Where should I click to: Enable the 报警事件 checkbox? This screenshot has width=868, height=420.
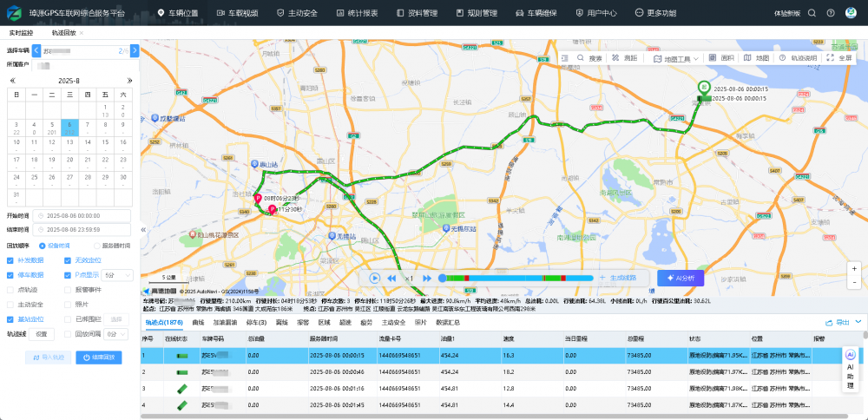click(x=67, y=290)
